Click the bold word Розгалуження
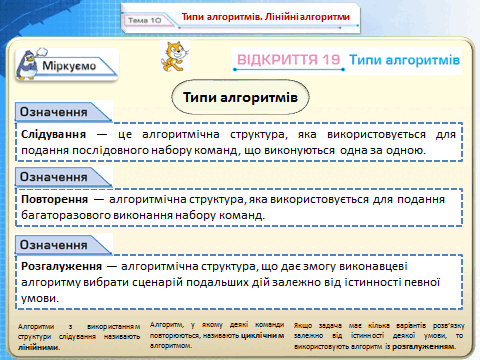 pyautogui.click(x=61, y=266)
